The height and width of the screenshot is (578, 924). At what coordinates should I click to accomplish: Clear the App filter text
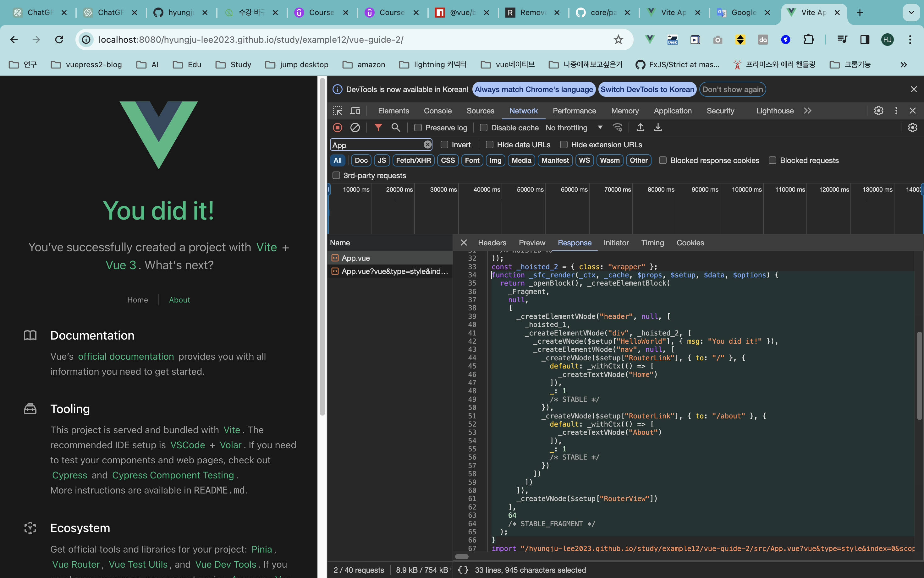click(427, 144)
